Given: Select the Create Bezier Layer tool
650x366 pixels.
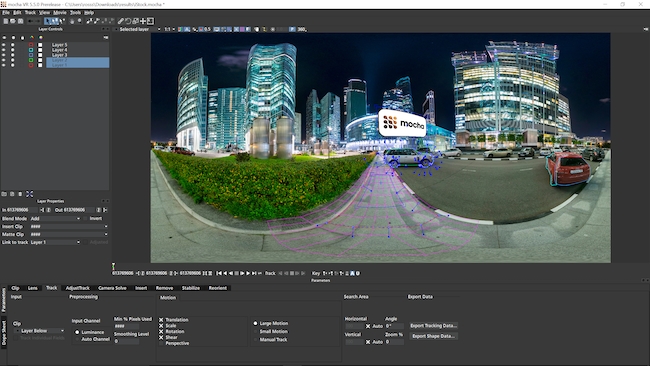Looking at the screenshot, I should [97, 21].
